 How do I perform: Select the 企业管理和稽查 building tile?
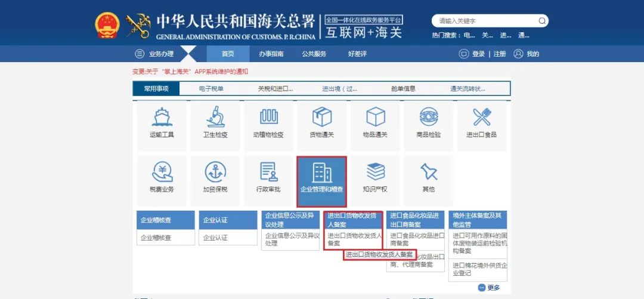(x=321, y=181)
